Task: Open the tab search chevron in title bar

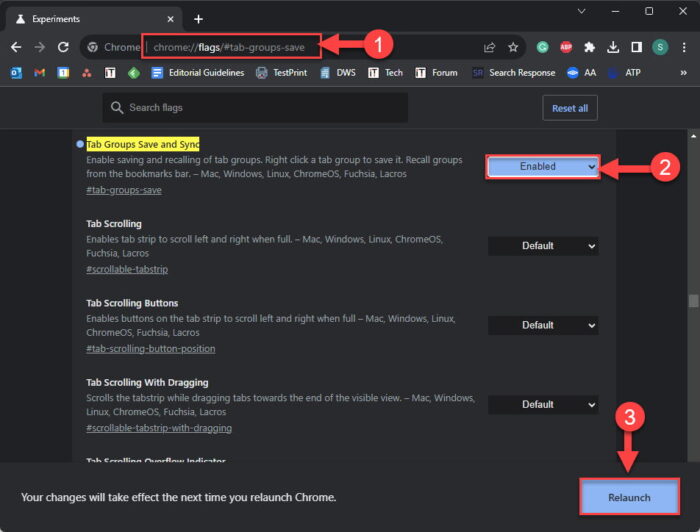Action: pyautogui.click(x=581, y=11)
